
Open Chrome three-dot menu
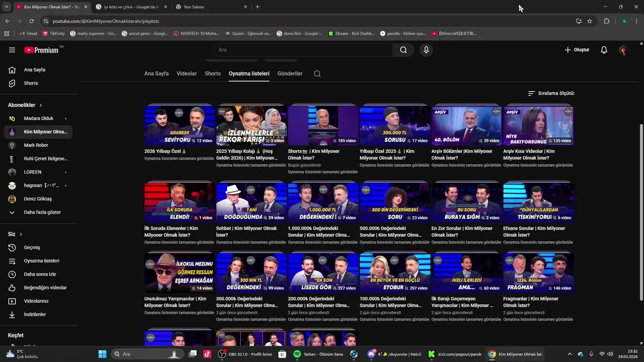637,21
